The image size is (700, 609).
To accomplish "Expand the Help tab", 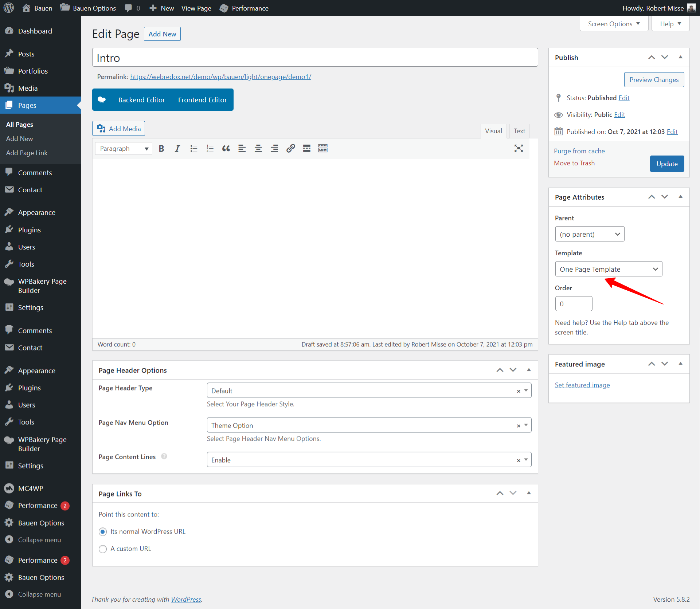I will 670,24.
